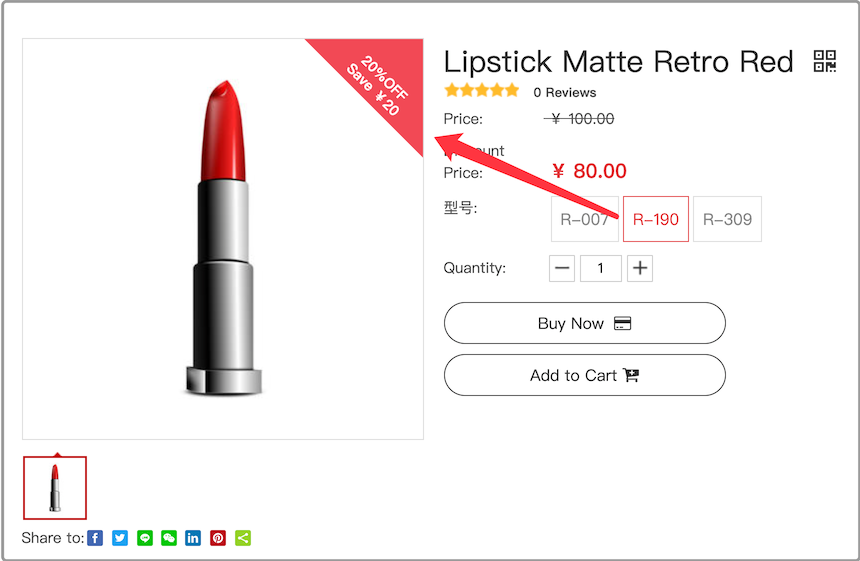Select model R-007
This screenshot has height=561, width=860.
coord(584,219)
